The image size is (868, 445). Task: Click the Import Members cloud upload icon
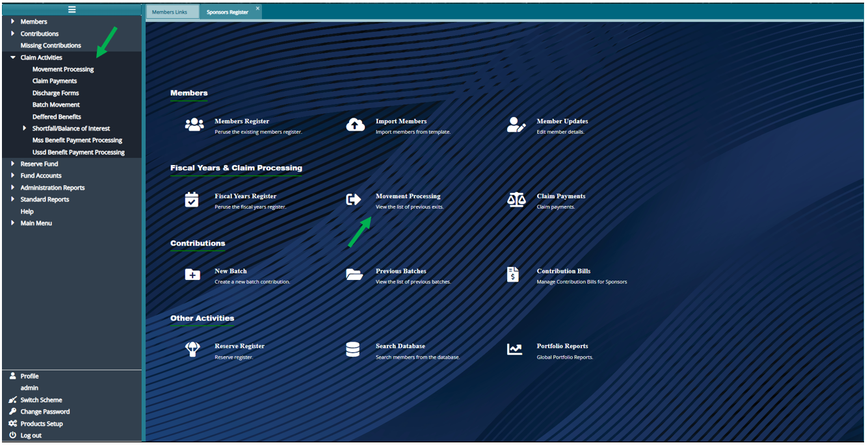(355, 125)
